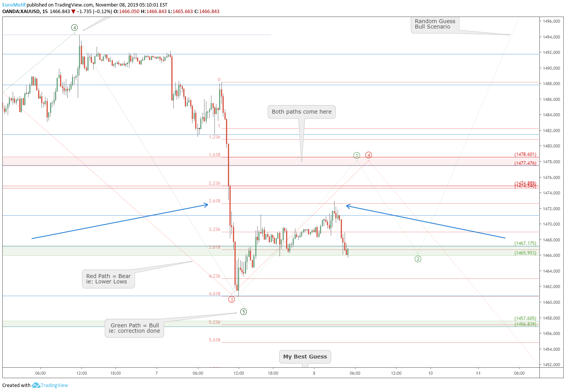
Task: Click the '8' date label on time axis
Action: (x=314, y=373)
